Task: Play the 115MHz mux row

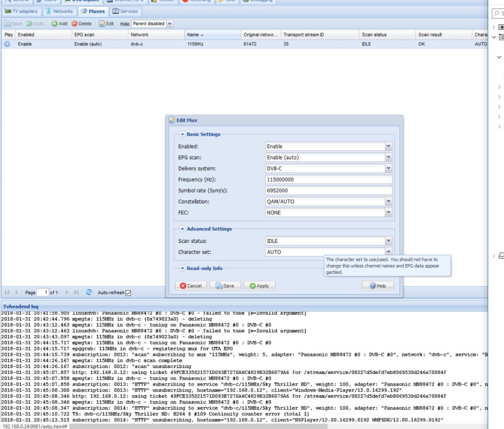Action: (7, 44)
